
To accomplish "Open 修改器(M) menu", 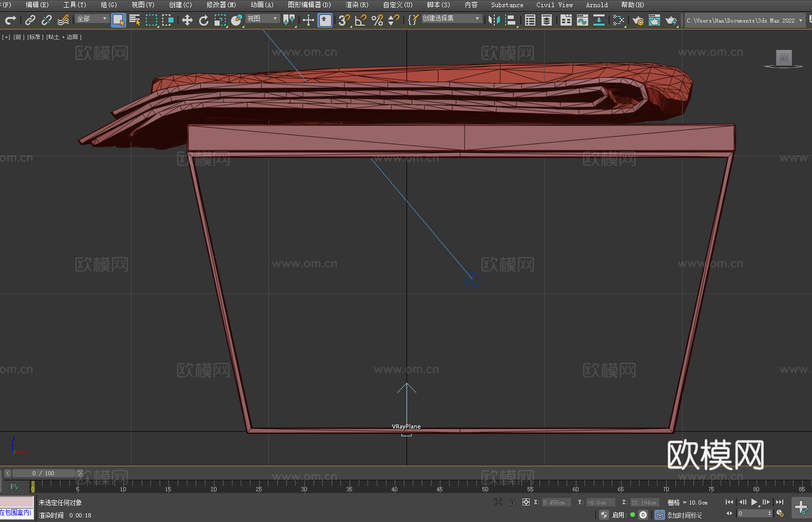I will click(221, 5).
